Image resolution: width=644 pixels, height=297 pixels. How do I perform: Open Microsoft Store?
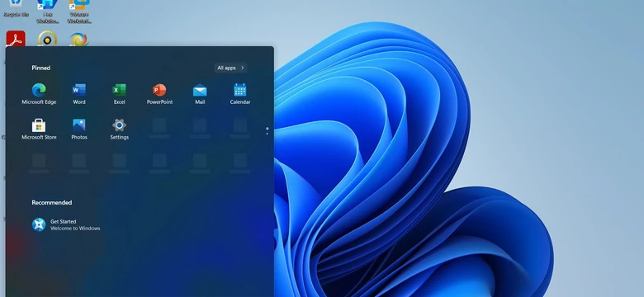click(x=39, y=130)
